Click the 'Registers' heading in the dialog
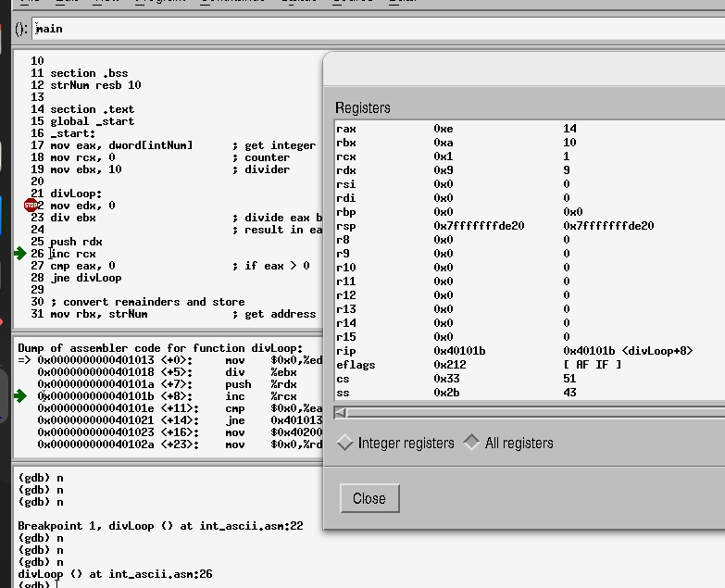This screenshot has height=588, width=725. point(363,107)
